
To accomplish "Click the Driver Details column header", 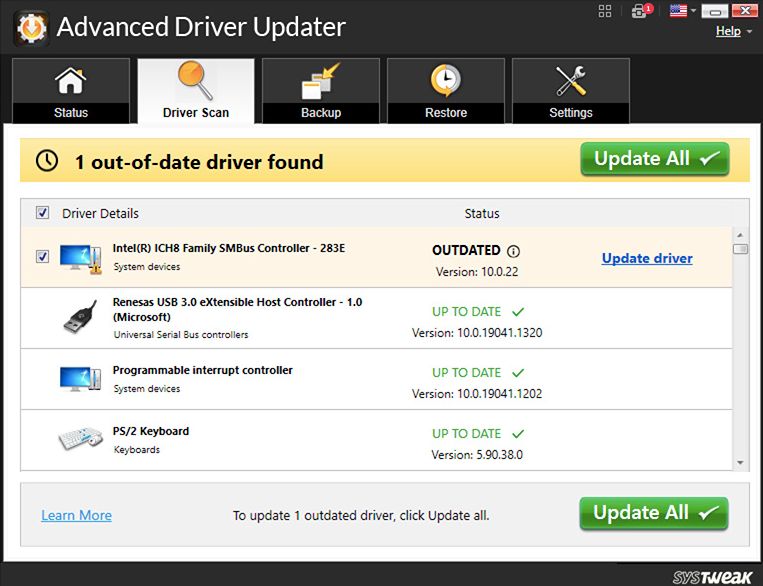I will [100, 214].
